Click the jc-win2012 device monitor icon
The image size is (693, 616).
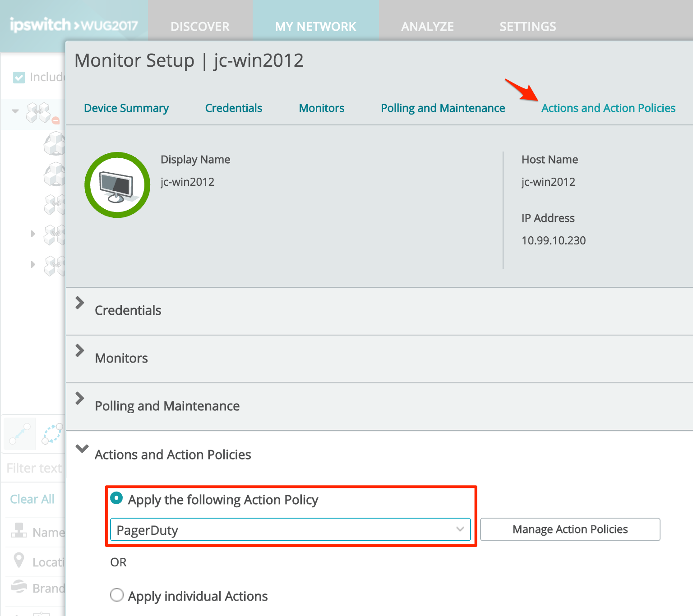click(x=117, y=185)
